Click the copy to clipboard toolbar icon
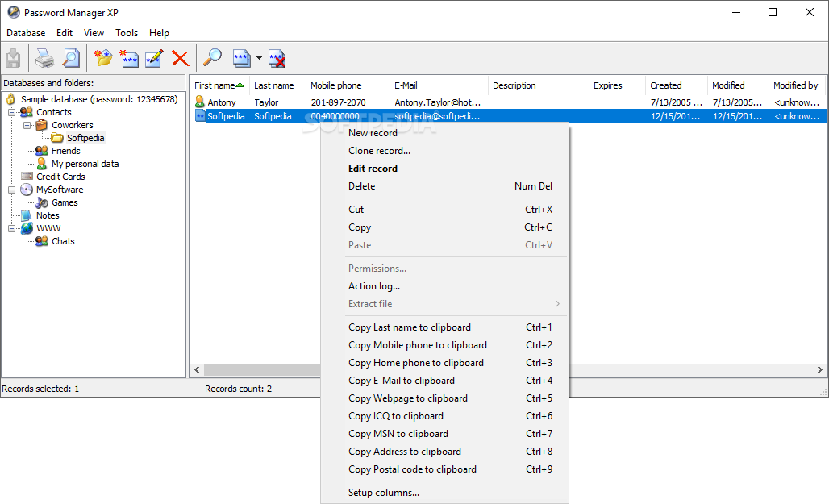 click(x=242, y=58)
